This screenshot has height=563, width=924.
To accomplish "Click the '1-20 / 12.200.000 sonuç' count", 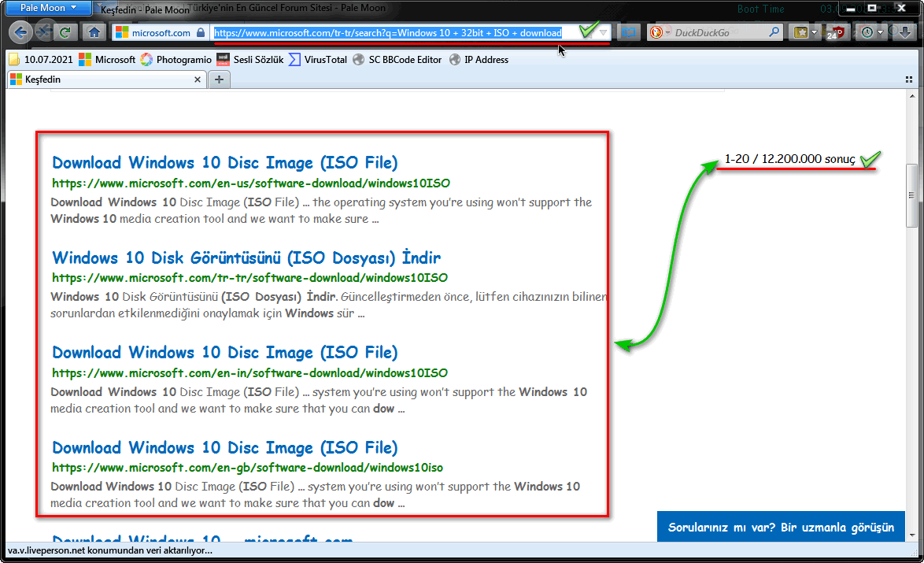I will 789,159.
